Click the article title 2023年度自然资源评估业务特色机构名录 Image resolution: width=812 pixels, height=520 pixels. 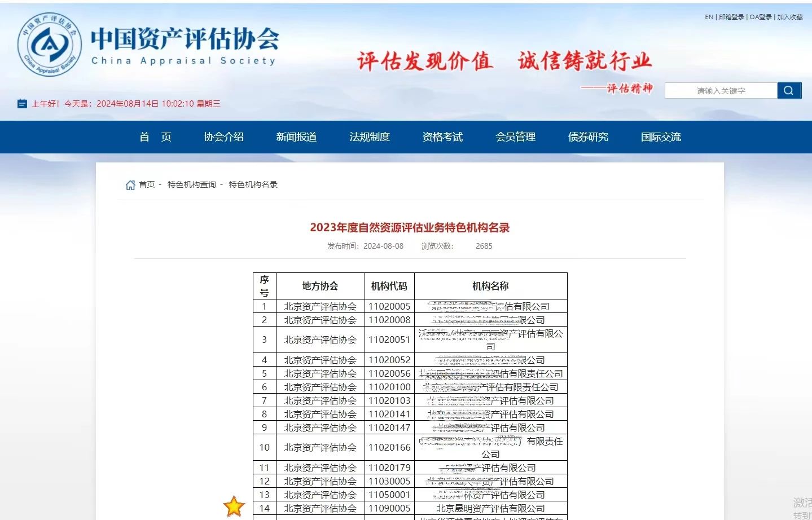tap(410, 228)
